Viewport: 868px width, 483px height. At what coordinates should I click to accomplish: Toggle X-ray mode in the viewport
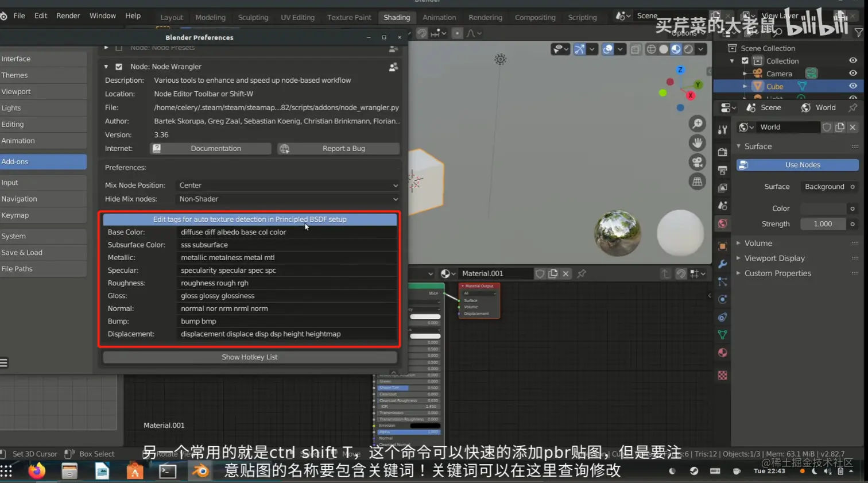click(x=635, y=49)
